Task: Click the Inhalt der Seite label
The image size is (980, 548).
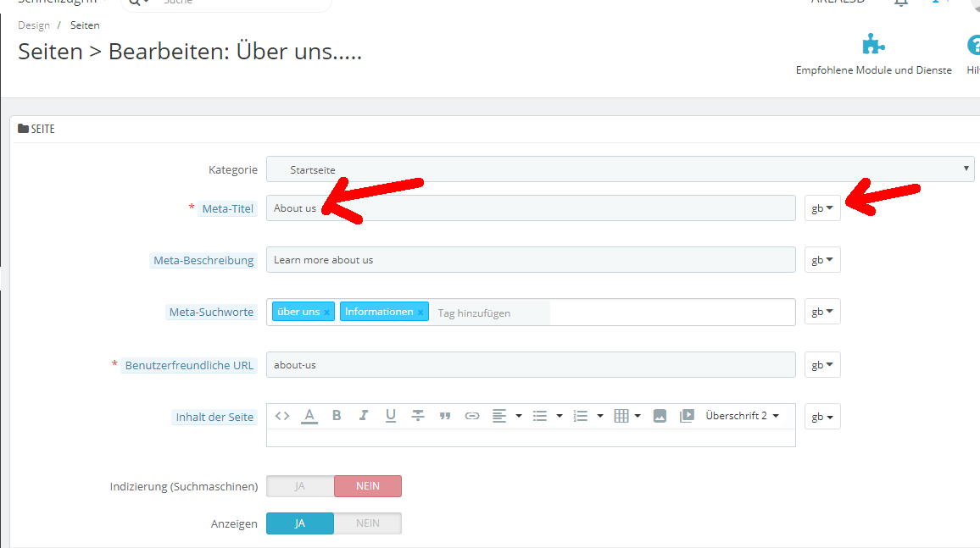Action: (x=214, y=418)
